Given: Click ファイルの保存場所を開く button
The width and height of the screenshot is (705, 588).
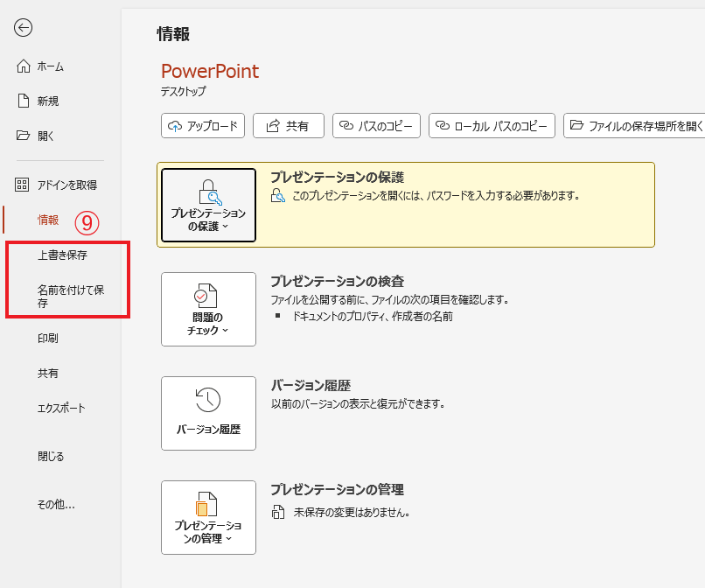Looking at the screenshot, I should (x=635, y=125).
